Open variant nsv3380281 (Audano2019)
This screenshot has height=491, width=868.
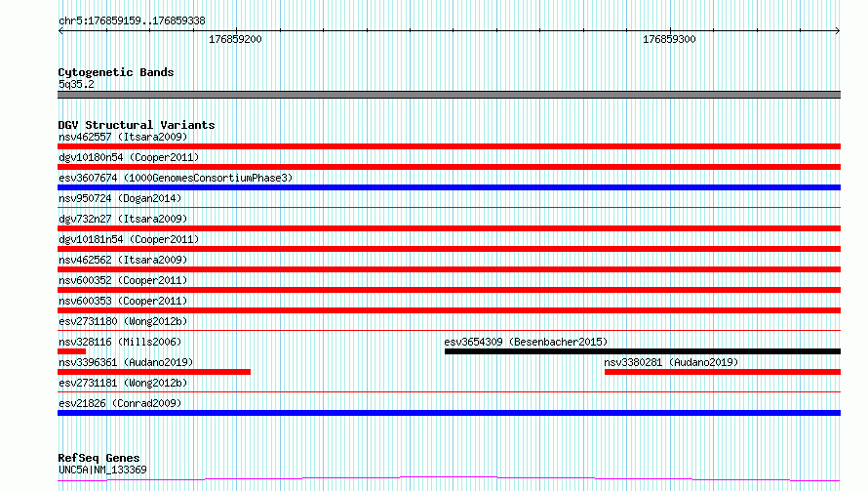tap(671, 362)
